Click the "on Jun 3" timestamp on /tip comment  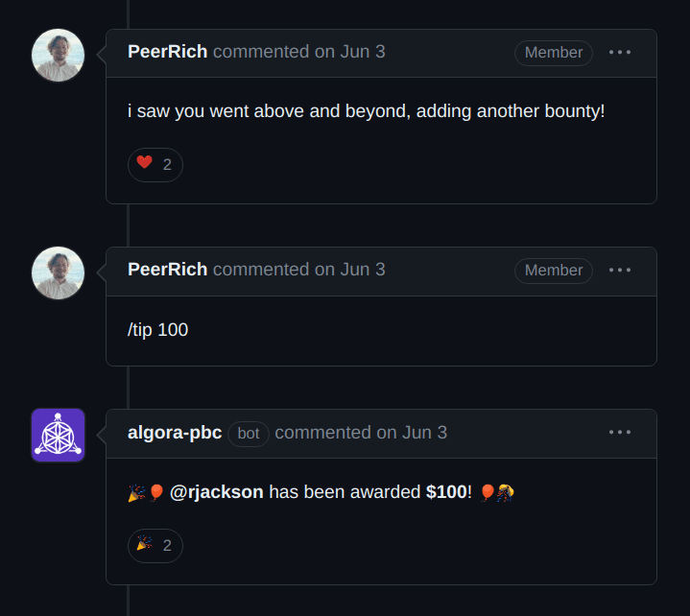[x=350, y=270]
